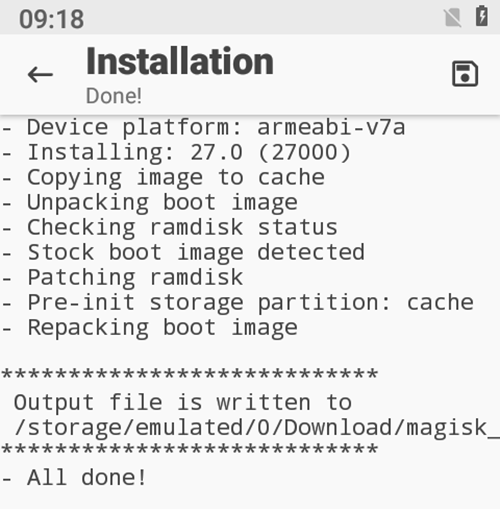Save the installation log with disk icon
Screen dimensions: 500x509
pos(465,74)
